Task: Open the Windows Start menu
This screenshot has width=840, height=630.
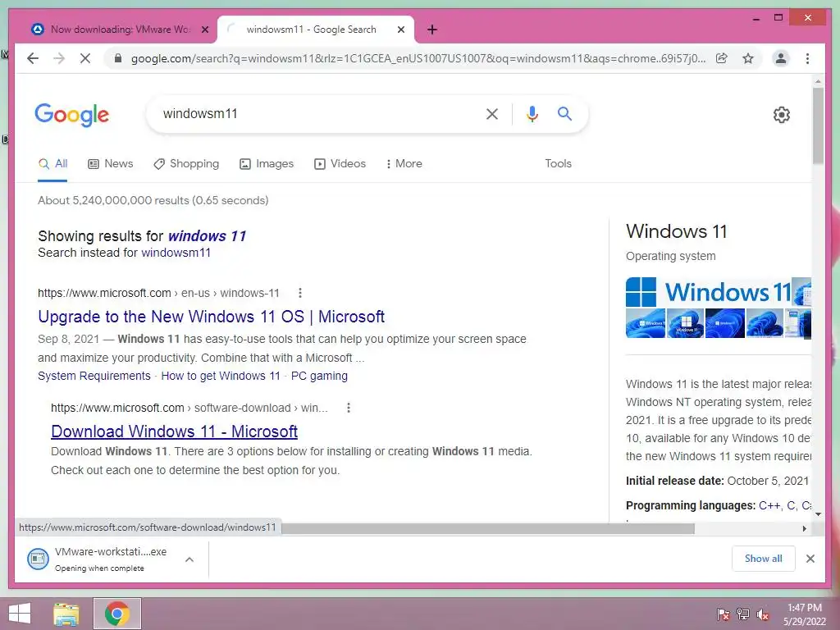Action: 20,614
